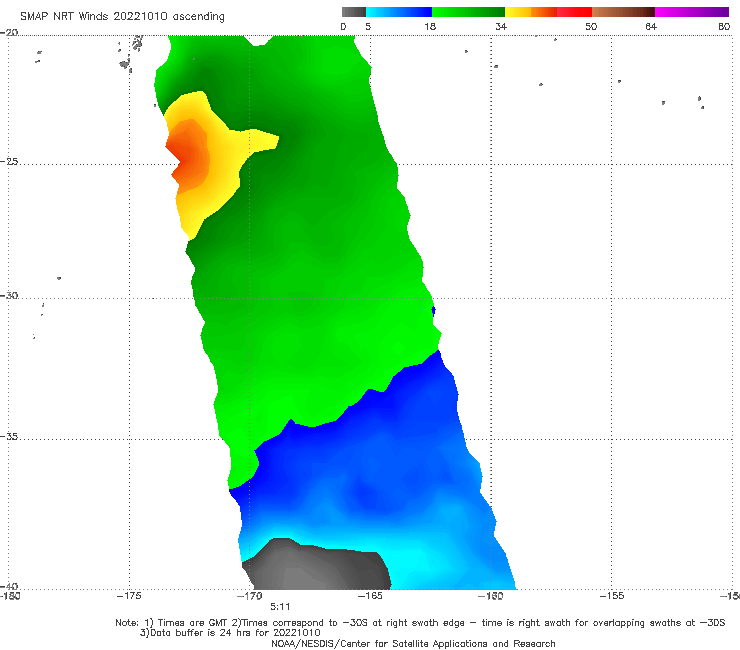Select the gray segment of the color bar
The width and height of the screenshot is (740, 650).
tap(354, 12)
